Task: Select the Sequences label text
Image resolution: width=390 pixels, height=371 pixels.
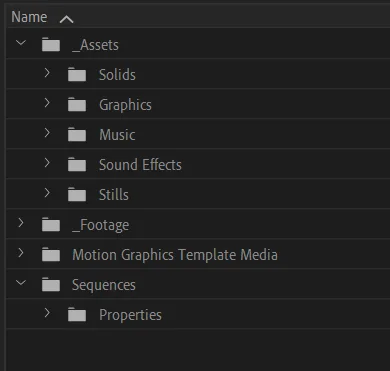Action: tap(104, 285)
